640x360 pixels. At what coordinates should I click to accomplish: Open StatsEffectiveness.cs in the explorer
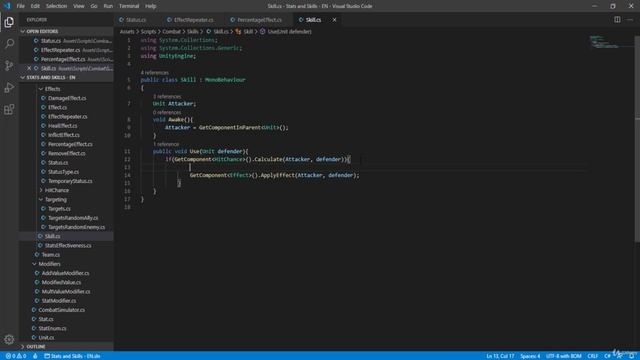[x=68, y=246]
